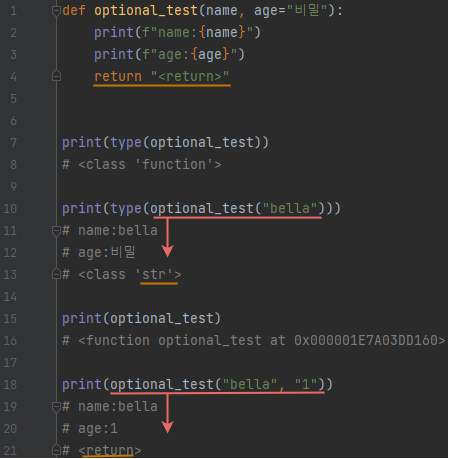Viewport: 449px width, 459px height.
Task: Click the {name} placeholder in f-string
Action: [222, 33]
